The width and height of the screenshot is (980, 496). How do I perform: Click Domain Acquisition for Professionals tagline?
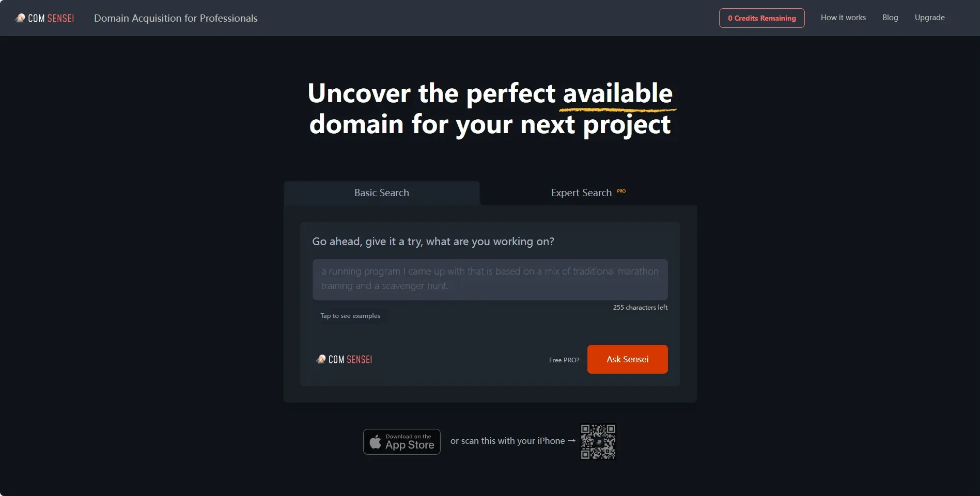(x=176, y=18)
